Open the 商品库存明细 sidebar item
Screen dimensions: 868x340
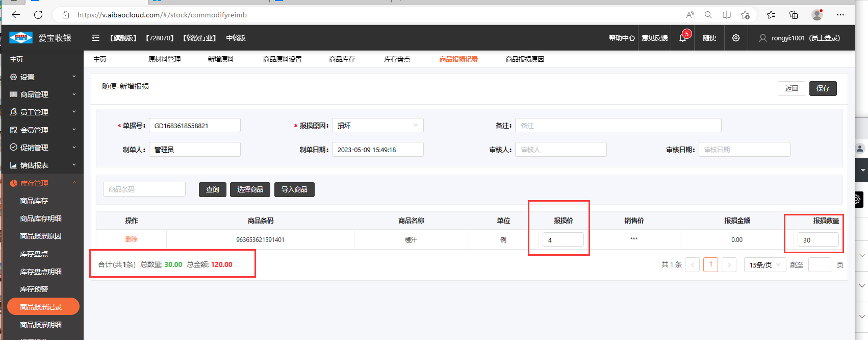[x=41, y=218]
